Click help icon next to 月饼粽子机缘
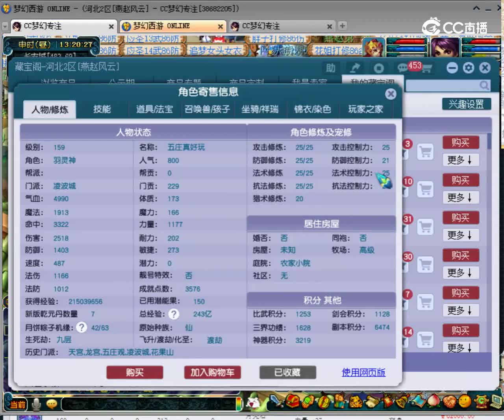504x420 pixels. pyautogui.click(x=82, y=327)
